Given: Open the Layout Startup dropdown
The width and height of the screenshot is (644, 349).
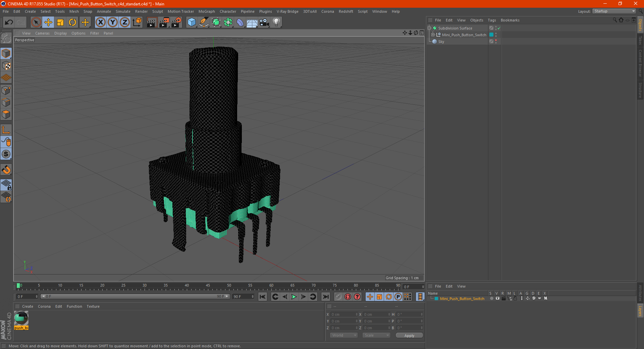Looking at the screenshot, I should pos(614,11).
